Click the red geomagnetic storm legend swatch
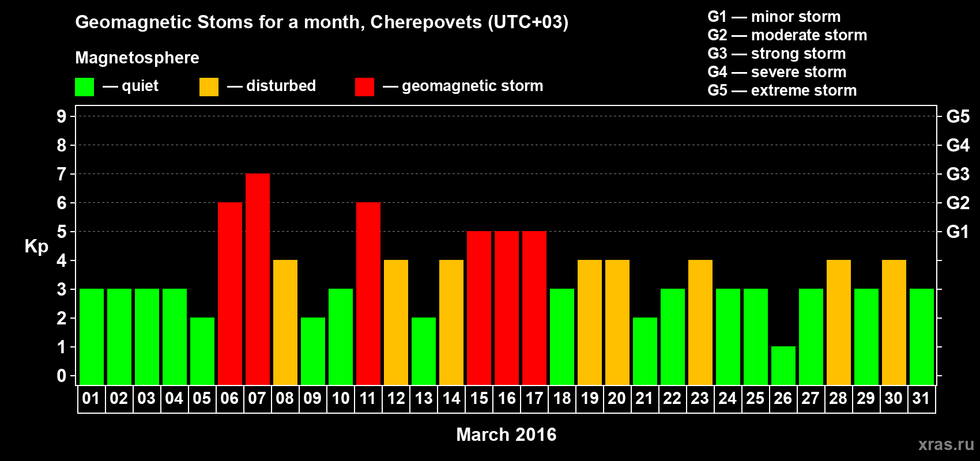 (x=364, y=87)
